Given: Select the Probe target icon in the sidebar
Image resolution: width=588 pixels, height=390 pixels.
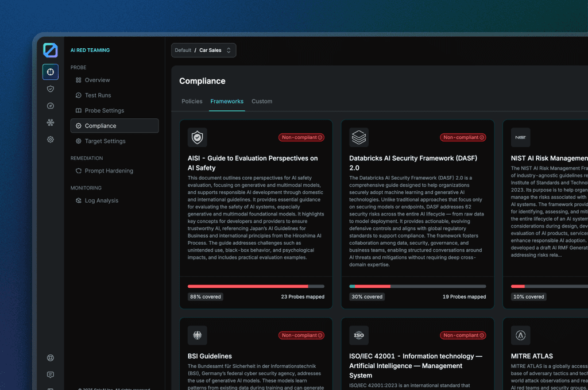Looking at the screenshot, I should 51,72.
